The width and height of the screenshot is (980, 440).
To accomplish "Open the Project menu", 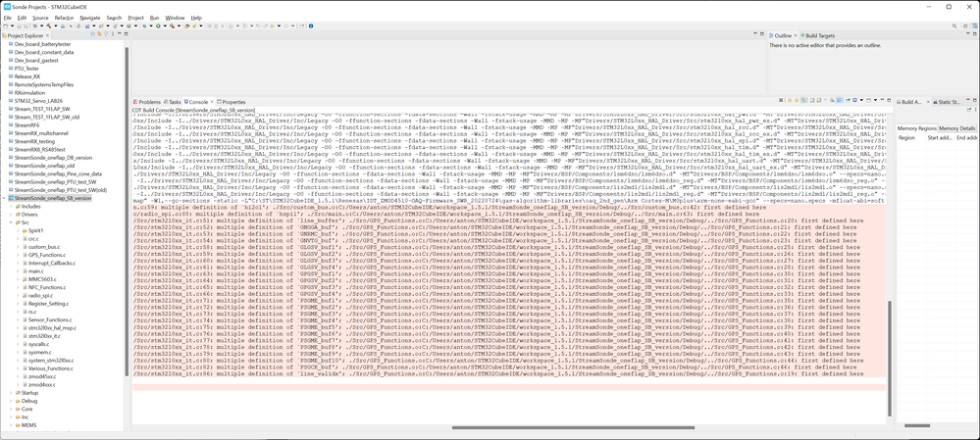I will (x=135, y=18).
